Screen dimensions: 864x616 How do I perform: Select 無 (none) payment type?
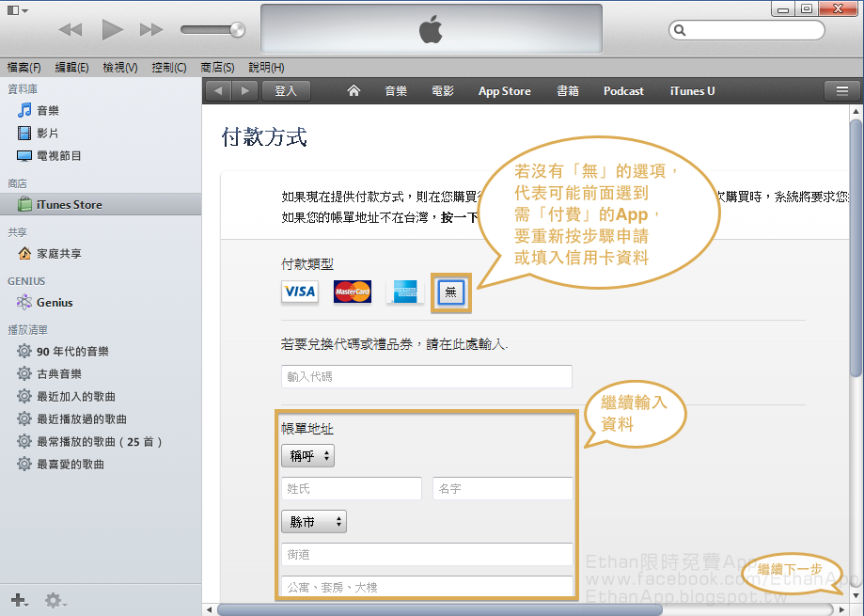point(450,292)
